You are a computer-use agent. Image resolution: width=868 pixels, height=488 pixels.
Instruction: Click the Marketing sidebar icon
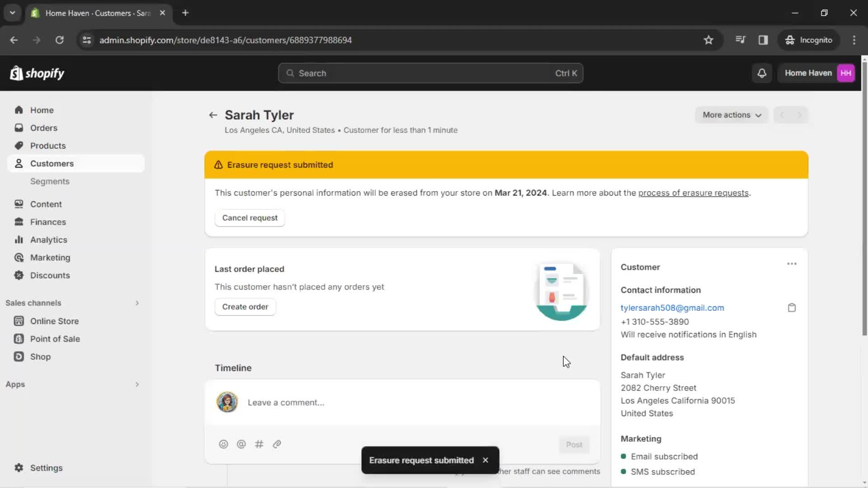[19, 258]
